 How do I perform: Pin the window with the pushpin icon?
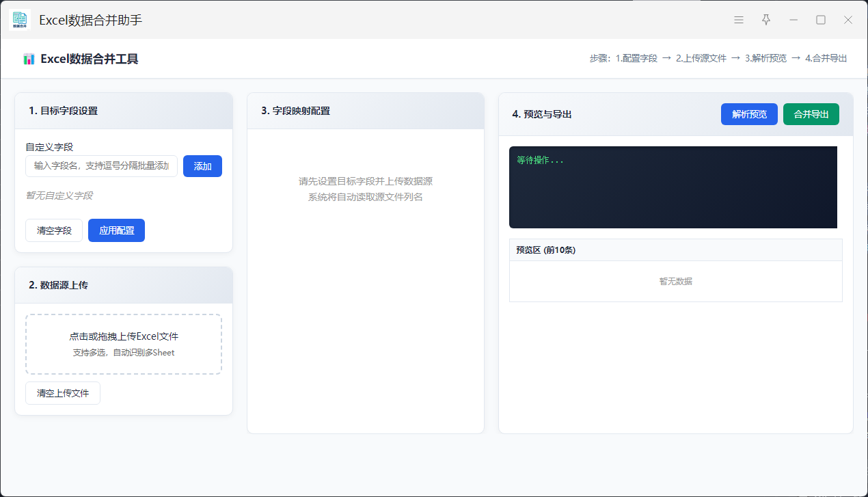pyautogui.click(x=766, y=20)
